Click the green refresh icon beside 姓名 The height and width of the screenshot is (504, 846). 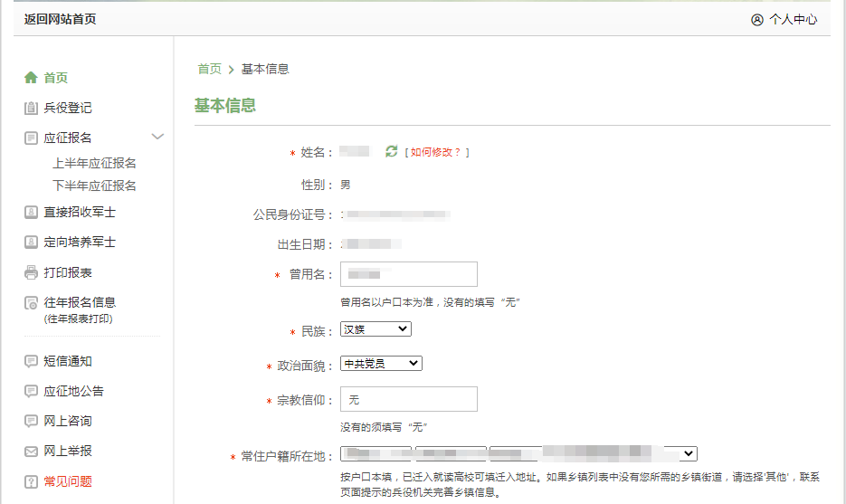[391, 152]
